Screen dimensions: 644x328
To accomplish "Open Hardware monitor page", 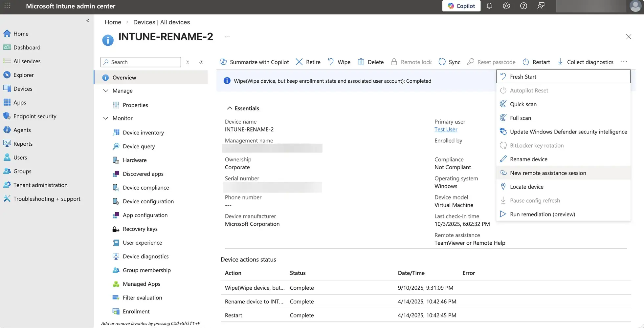I will point(135,160).
